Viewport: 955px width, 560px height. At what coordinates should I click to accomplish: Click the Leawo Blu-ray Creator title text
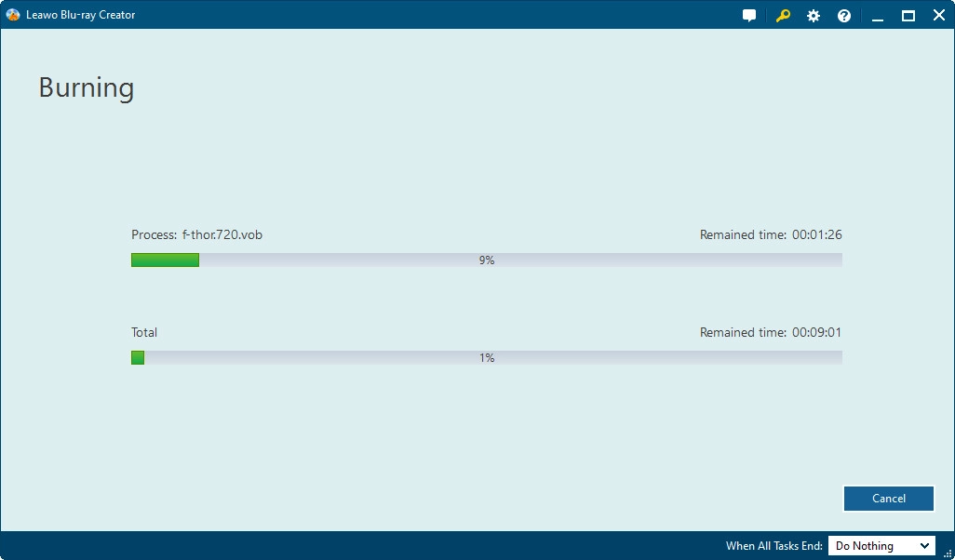point(81,15)
